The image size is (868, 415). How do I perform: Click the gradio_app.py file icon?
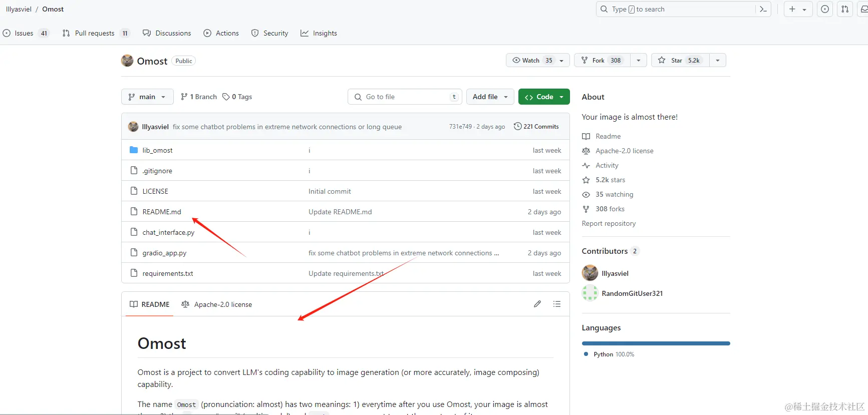pos(134,252)
